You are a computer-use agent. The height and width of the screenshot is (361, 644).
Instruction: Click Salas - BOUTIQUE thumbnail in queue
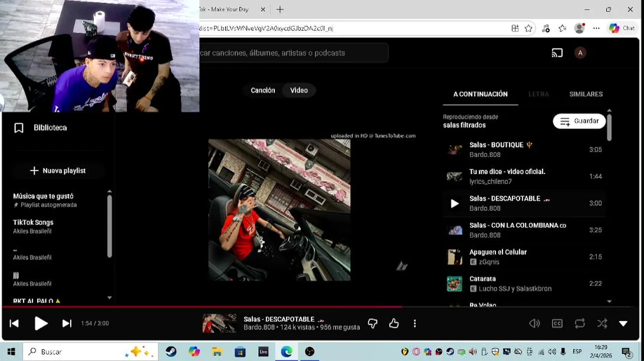pos(454,149)
